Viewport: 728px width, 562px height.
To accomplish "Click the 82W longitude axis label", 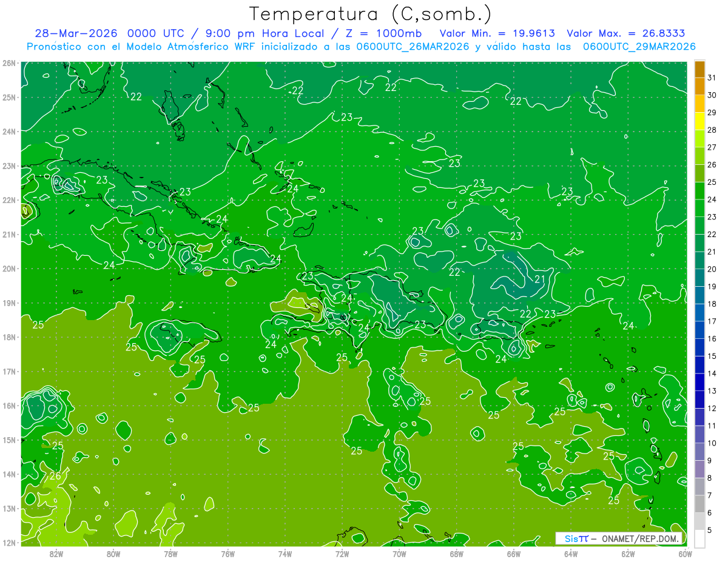I will pyautogui.click(x=56, y=553).
